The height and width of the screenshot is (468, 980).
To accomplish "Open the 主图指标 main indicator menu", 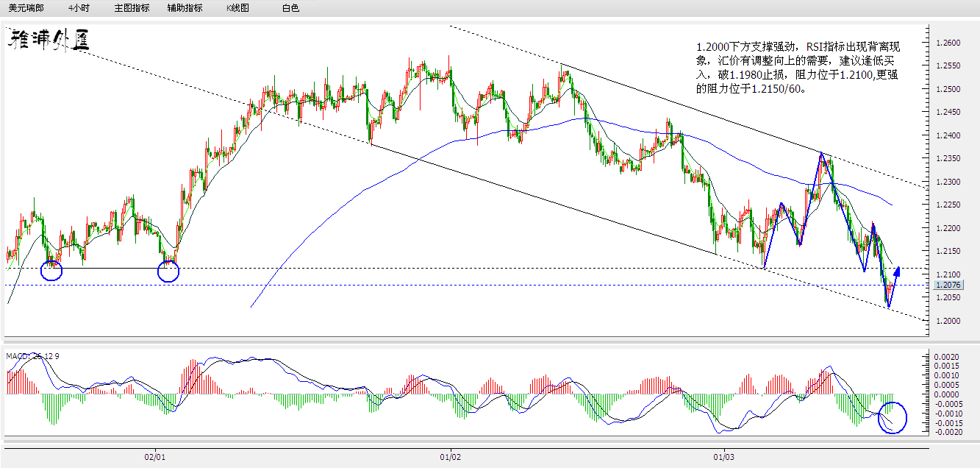I will click(x=132, y=8).
